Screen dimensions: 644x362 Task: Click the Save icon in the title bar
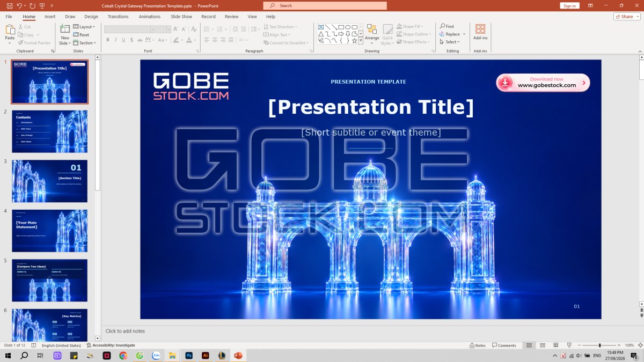pos(9,5)
